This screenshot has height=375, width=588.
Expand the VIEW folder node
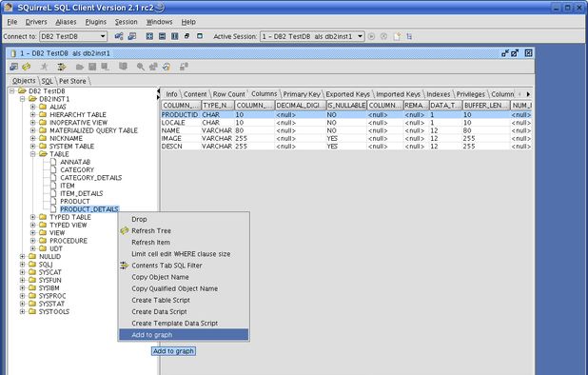tap(33, 233)
